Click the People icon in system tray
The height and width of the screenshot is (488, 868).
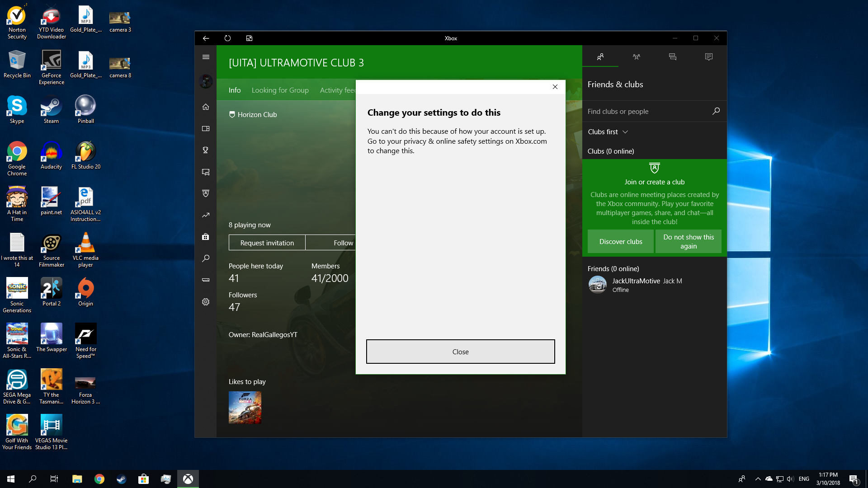click(x=741, y=479)
